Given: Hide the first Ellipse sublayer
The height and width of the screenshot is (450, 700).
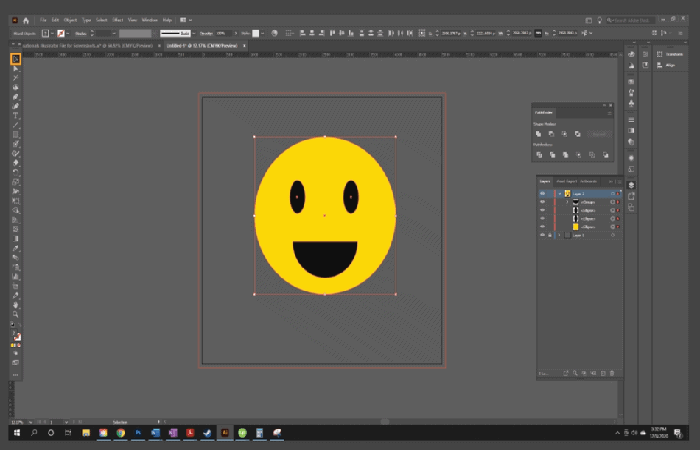Looking at the screenshot, I should click(542, 210).
